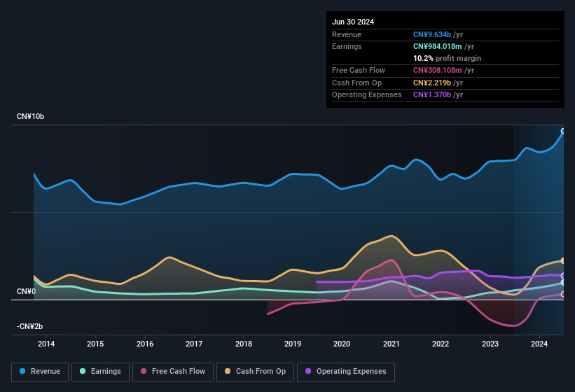The width and height of the screenshot is (575, 392).
Task: Toggle the Earnings legend button
Action: click(100, 372)
